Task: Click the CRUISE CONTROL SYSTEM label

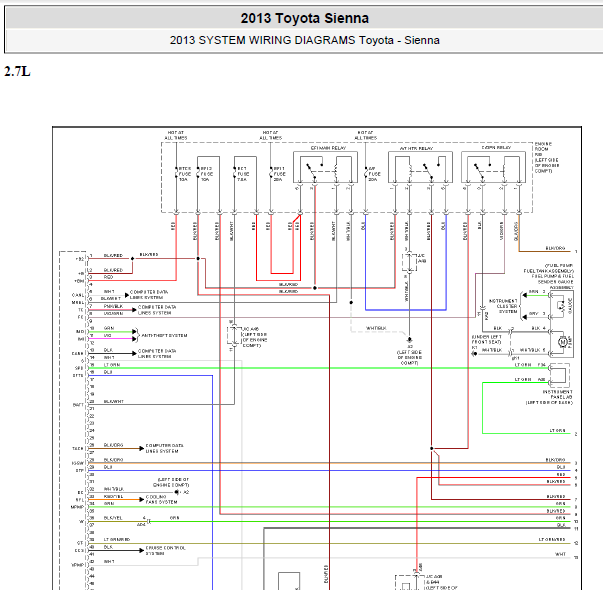Action: pyautogui.click(x=165, y=550)
